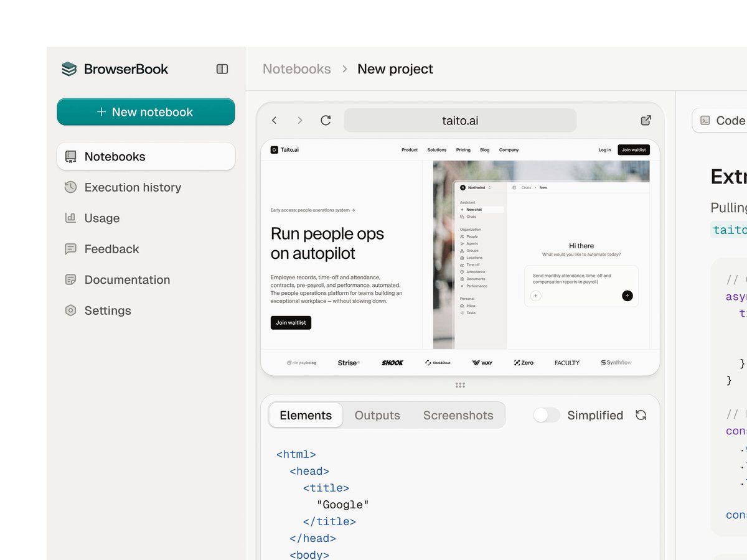Image resolution: width=747 pixels, height=560 pixels.
Task: Open the Northwind workspace dropdown
Action: tap(476, 187)
